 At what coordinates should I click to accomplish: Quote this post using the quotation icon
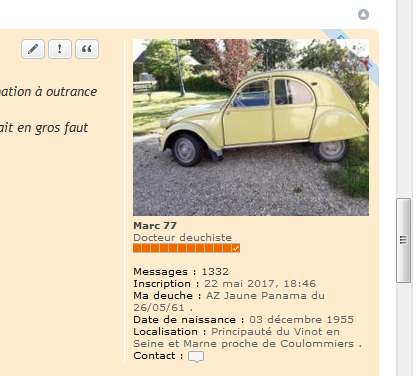(x=87, y=49)
